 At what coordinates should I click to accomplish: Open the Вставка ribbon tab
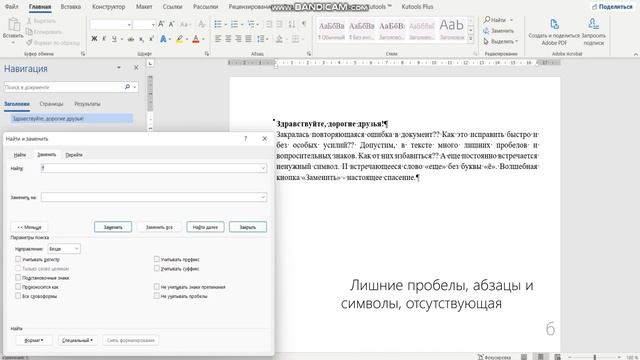tap(71, 7)
